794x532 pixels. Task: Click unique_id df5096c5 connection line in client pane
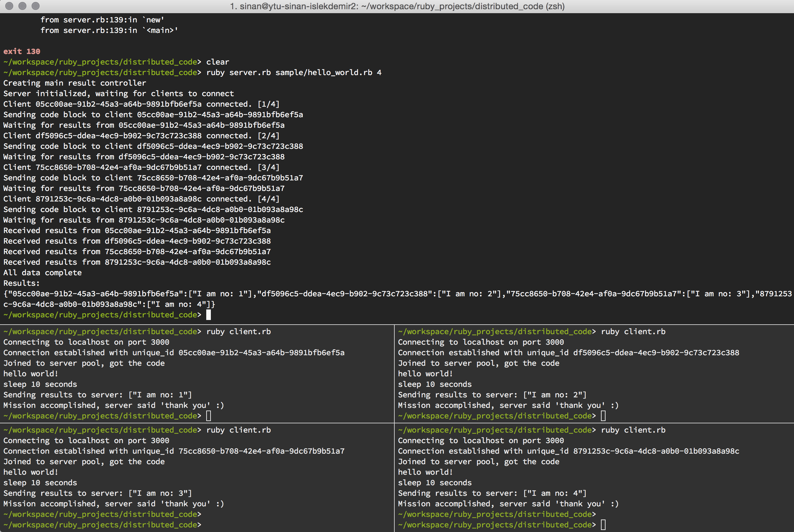pyautogui.click(x=569, y=353)
